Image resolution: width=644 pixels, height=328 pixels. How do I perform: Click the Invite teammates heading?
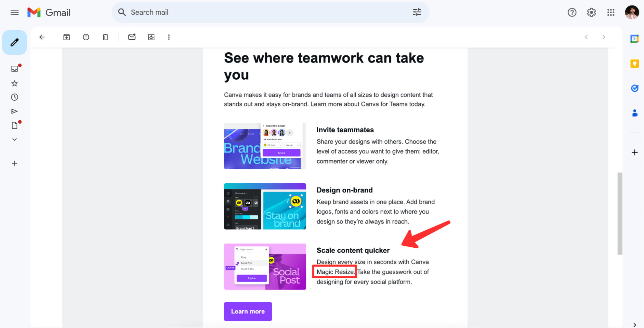point(345,130)
